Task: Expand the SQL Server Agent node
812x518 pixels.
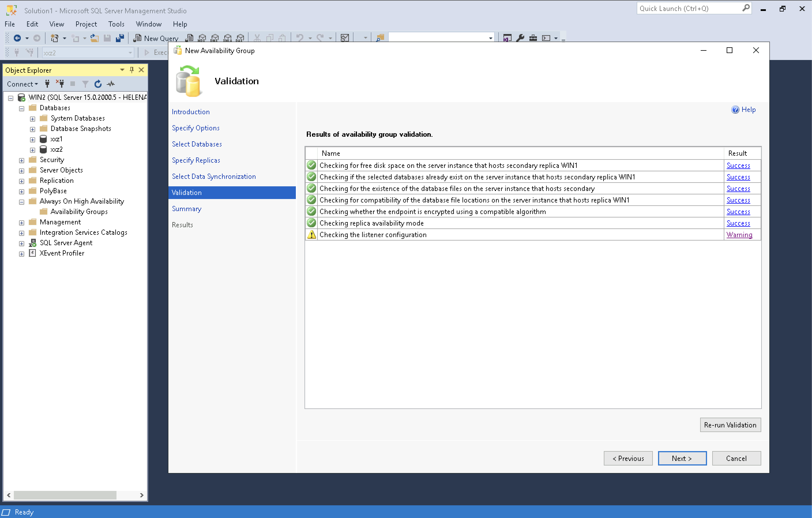Action: coord(22,243)
